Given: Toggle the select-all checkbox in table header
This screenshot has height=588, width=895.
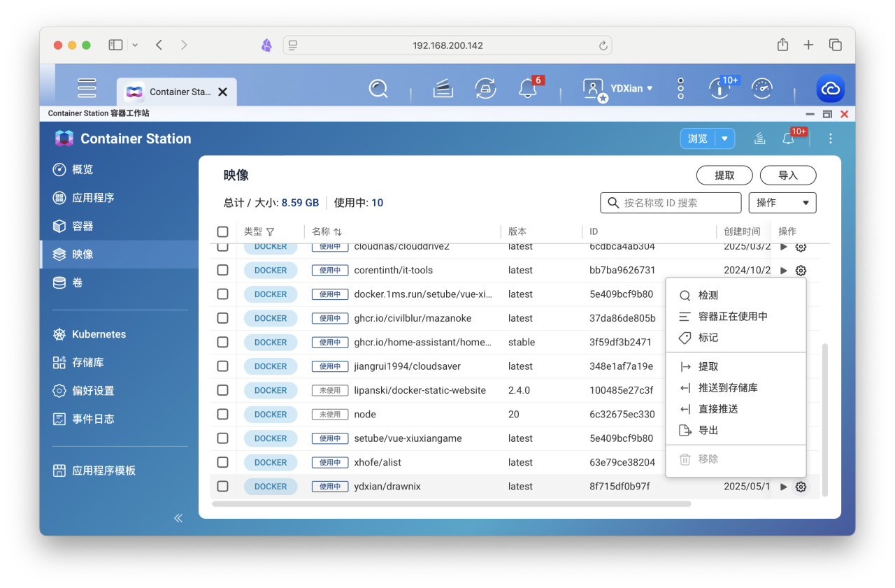Looking at the screenshot, I should coord(222,231).
